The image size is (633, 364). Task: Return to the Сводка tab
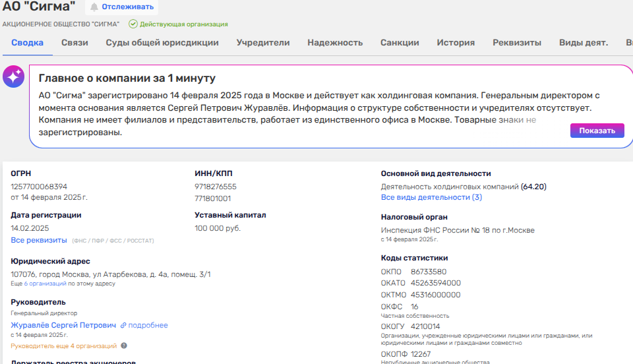[x=28, y=43]
